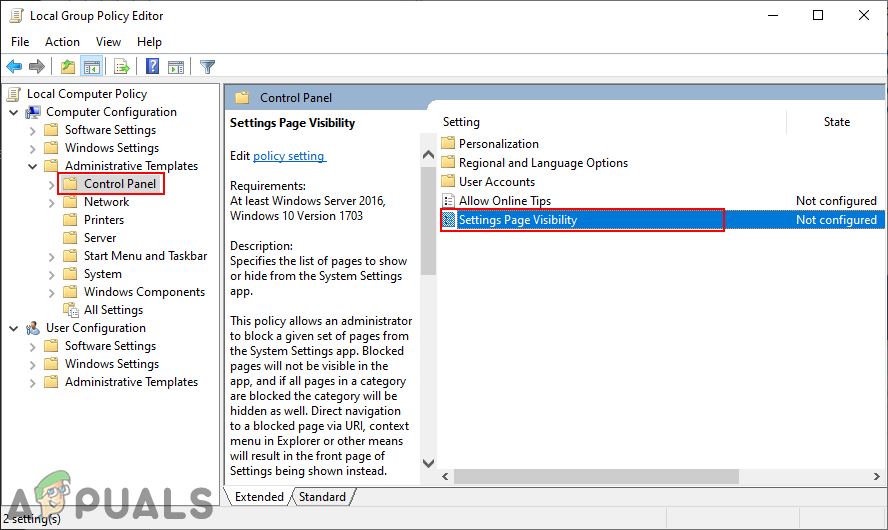This screenshot has width=888, height=530.
Task: Toggle Show/Hide Action Pane toolbar icon
Action: (x=176, y=67)
